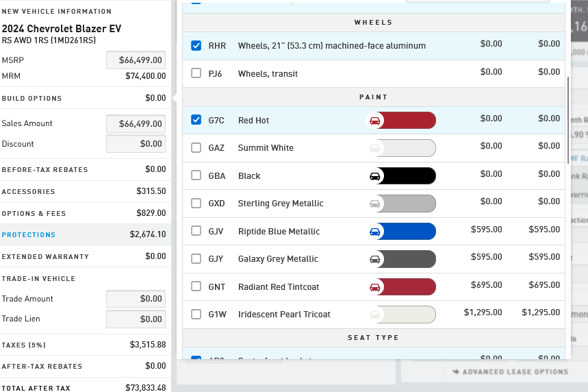Viewport: 588px width, 392px height.
Task: Click the Black paint car icon
Action: click(x=374, y=176)
